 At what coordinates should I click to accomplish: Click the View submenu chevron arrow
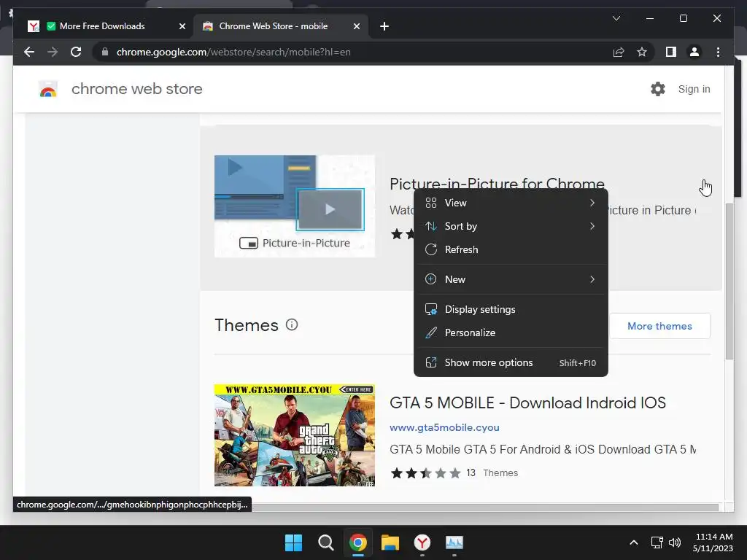tap(592, 203)
